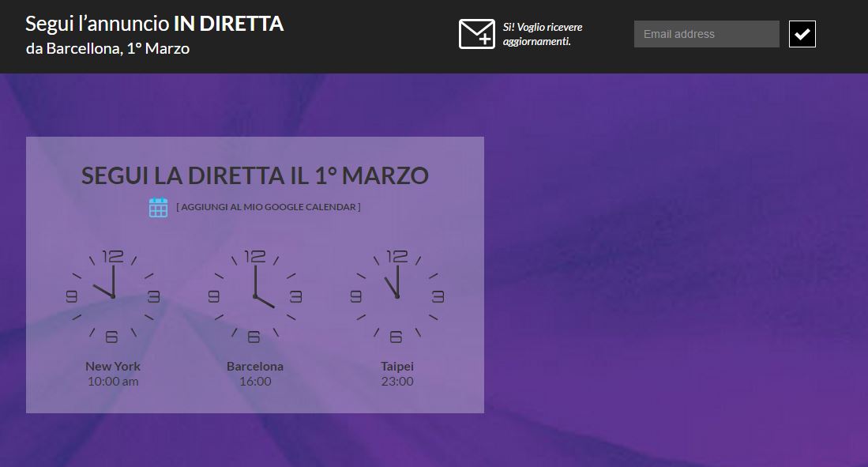Click the envelope newsletter icon
The image size is (868, 467).
[x=476, y=34]
